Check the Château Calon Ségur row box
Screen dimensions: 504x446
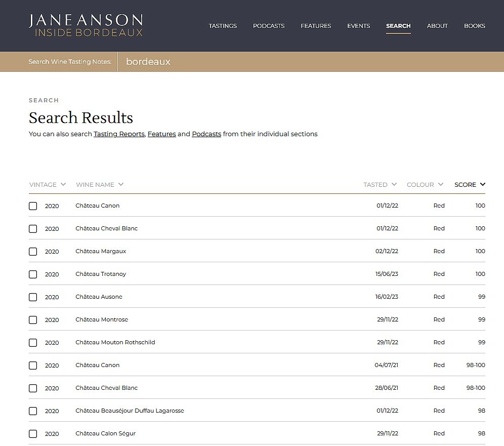pos(33,434)
